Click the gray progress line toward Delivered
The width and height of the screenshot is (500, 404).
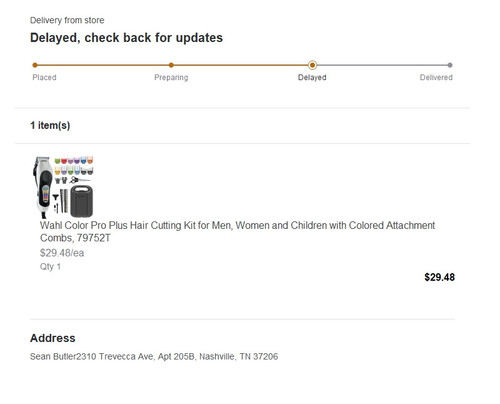coord(382,65)
